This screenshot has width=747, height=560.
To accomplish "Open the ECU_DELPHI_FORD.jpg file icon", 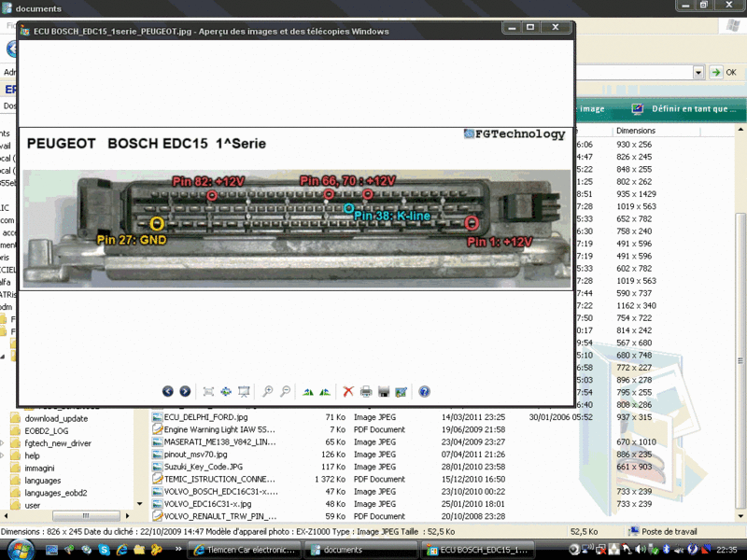I will [x=157, y=417].
